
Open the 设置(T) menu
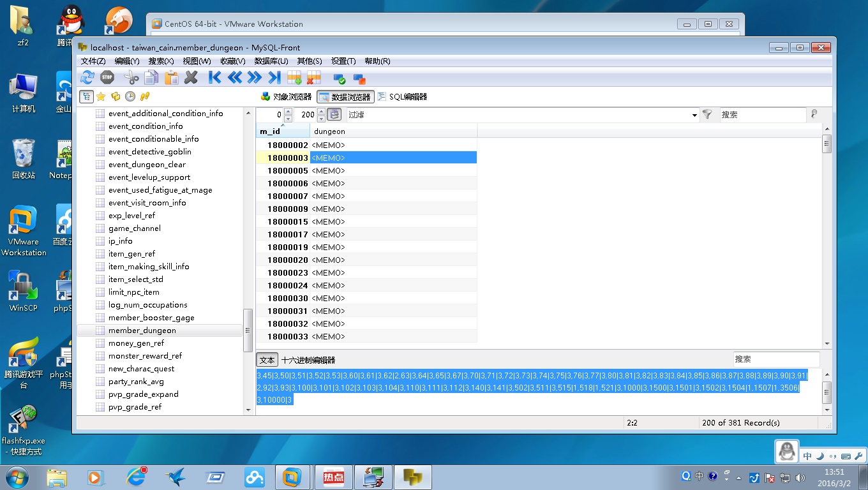click(343, 61)
